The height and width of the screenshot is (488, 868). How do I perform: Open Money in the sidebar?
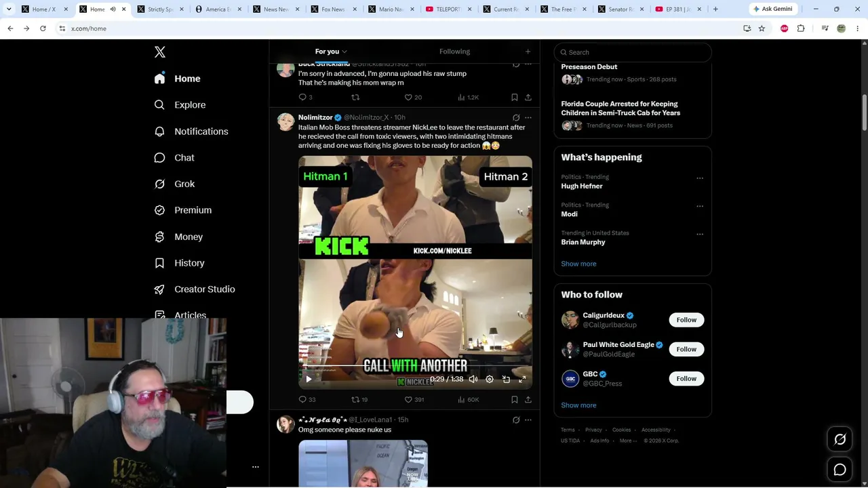[178, 237]
